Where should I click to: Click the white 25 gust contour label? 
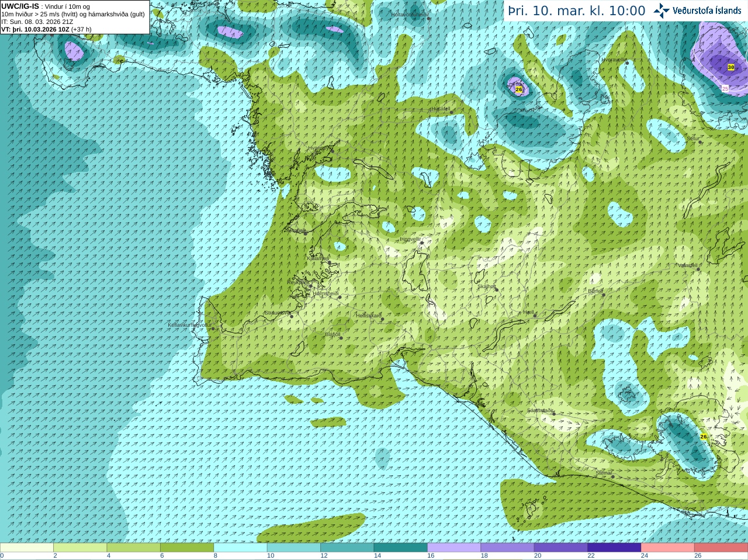pos(725,88)
